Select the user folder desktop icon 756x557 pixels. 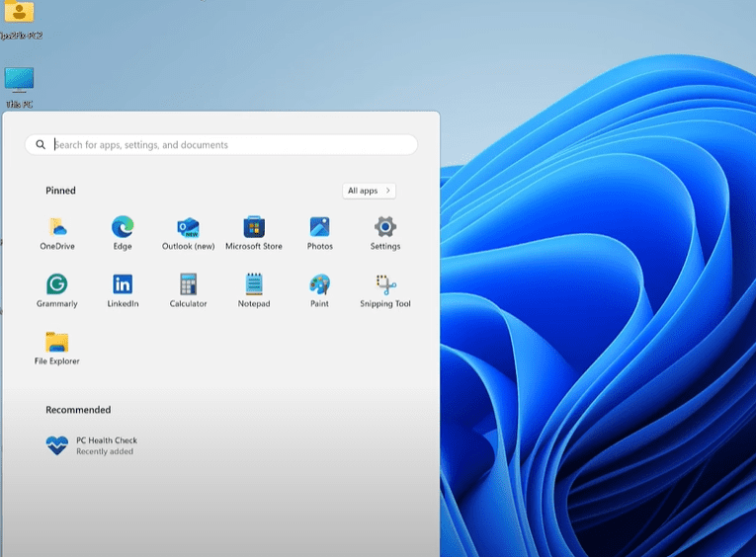20,20
